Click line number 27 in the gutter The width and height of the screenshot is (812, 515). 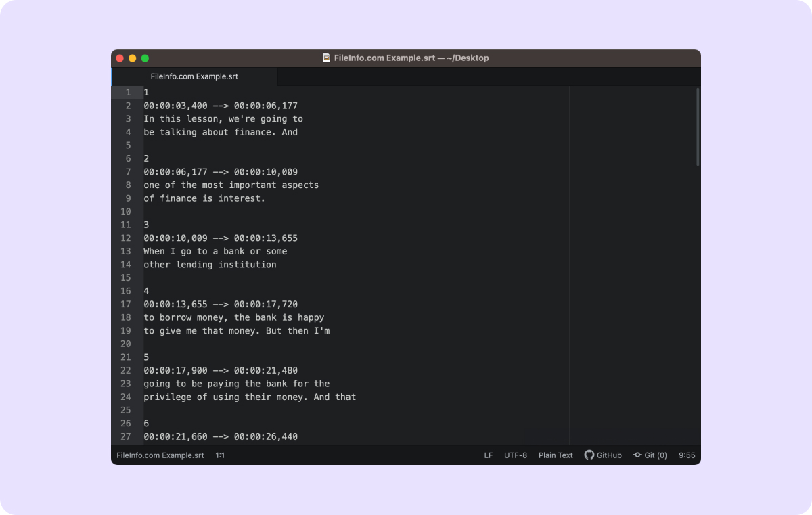125,436
